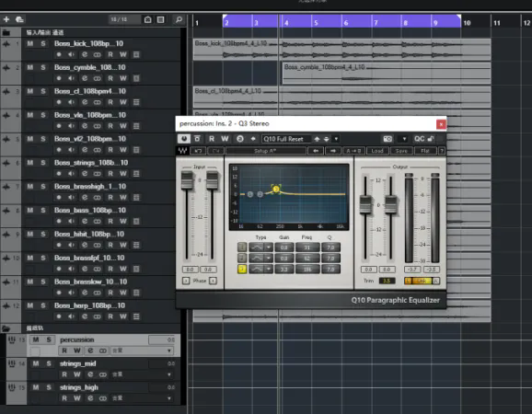Click the Waves logo in plugin toolbar

tap(182, 151)
